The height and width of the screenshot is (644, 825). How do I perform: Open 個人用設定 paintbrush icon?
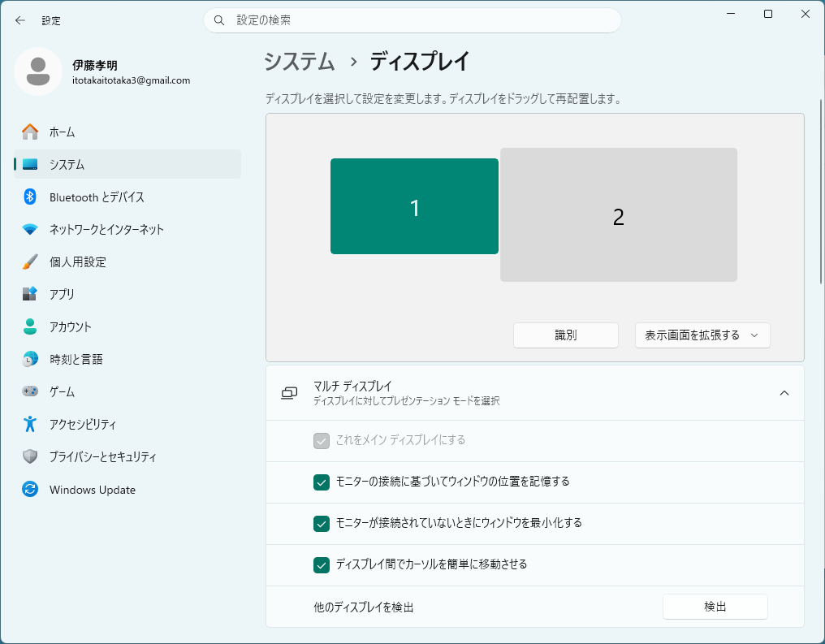pyautogui.click(x=30, y=261)
